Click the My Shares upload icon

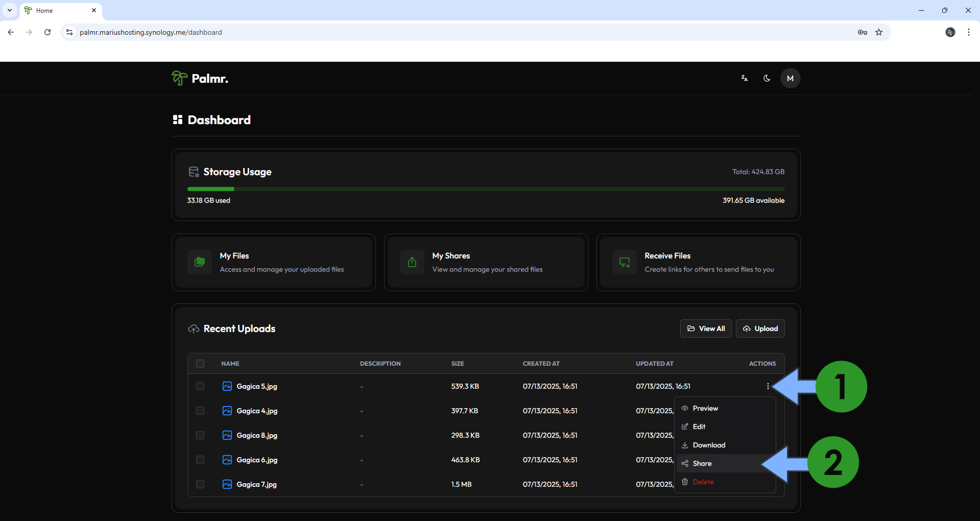pyautogui.click(x=412, y=262)
